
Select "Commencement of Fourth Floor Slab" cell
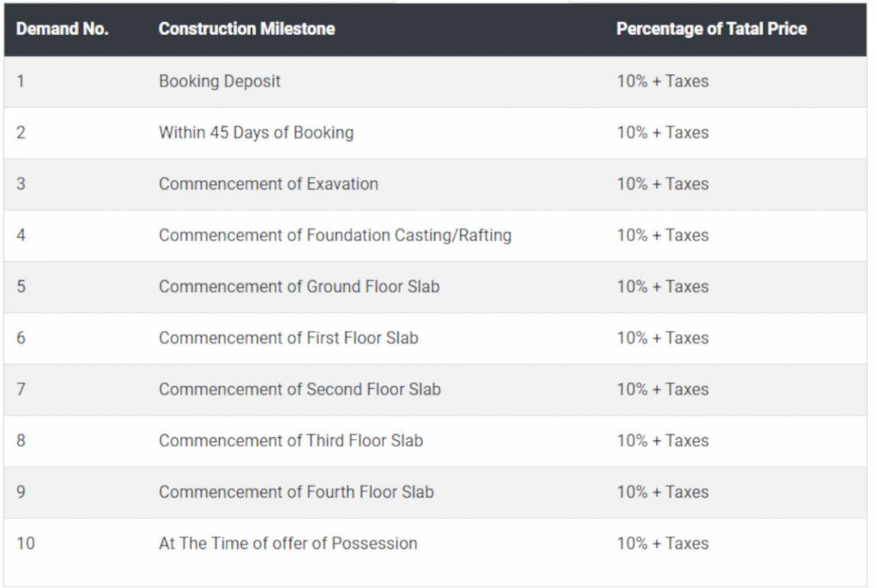point(295,492)
